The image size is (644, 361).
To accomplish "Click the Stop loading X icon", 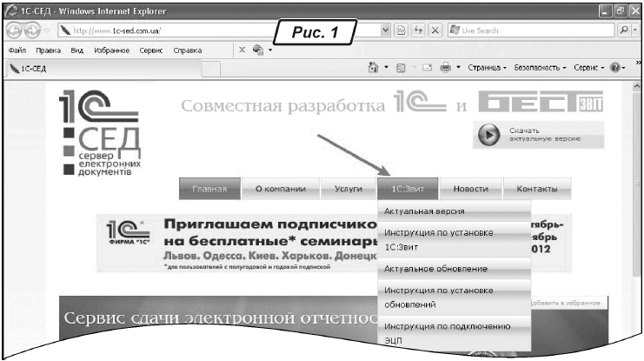I will (434, 30).
